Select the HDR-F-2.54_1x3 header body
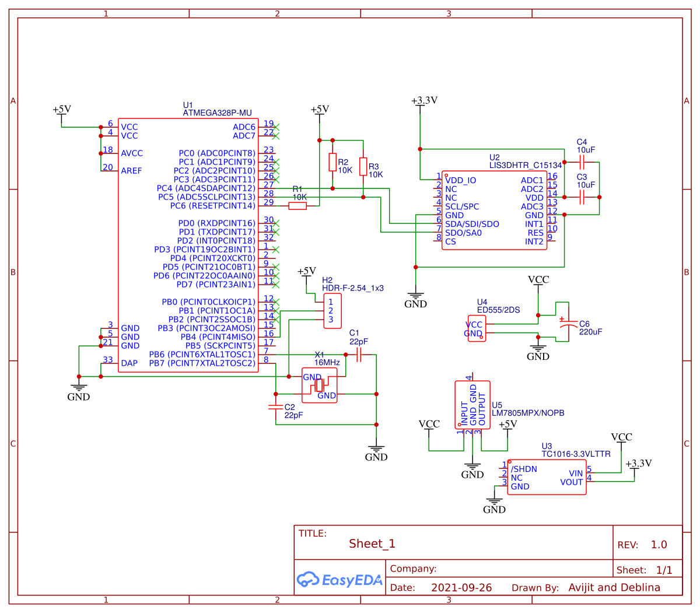The height and width of the screenshot is (613, 700). tap(332, 311)
